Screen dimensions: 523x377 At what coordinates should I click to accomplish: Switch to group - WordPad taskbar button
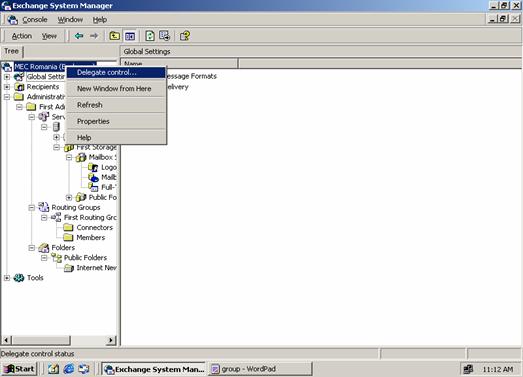pyautogui.click(x=260, y=369)
